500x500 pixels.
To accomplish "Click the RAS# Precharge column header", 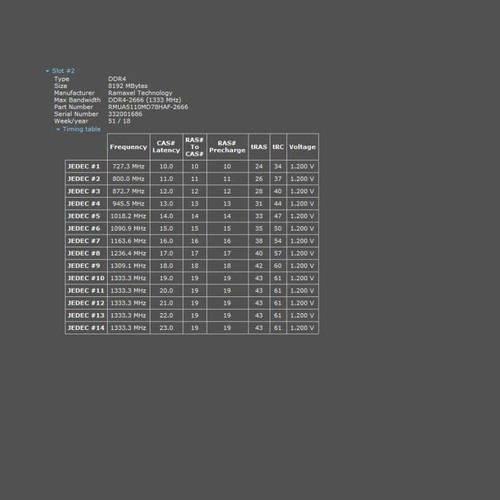I will coord(227,147).
